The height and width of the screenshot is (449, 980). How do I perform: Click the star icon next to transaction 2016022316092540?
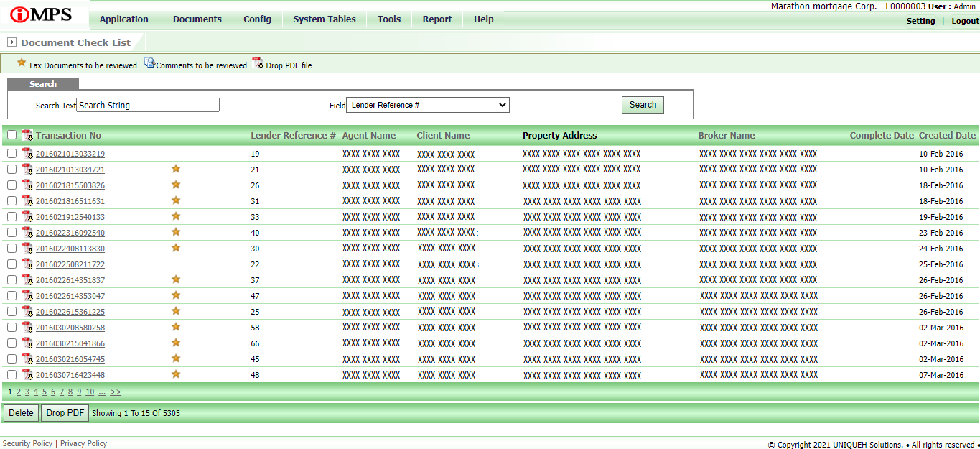[176, 232]
